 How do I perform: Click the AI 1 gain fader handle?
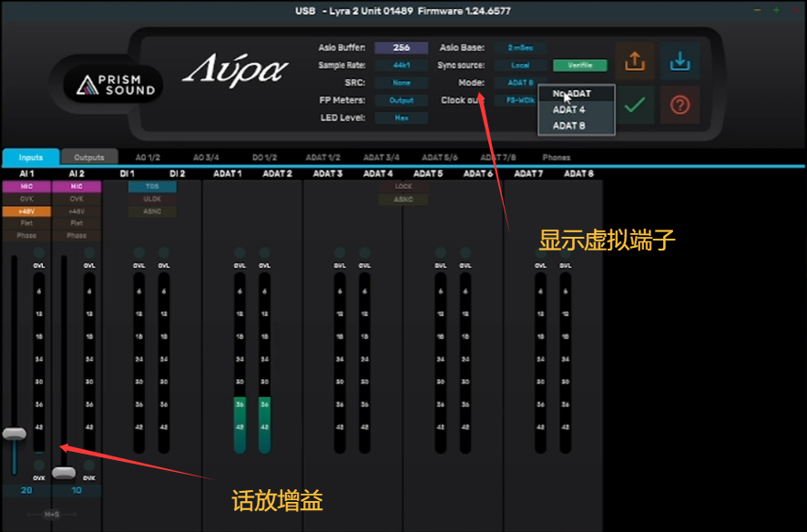click(15, 435)
